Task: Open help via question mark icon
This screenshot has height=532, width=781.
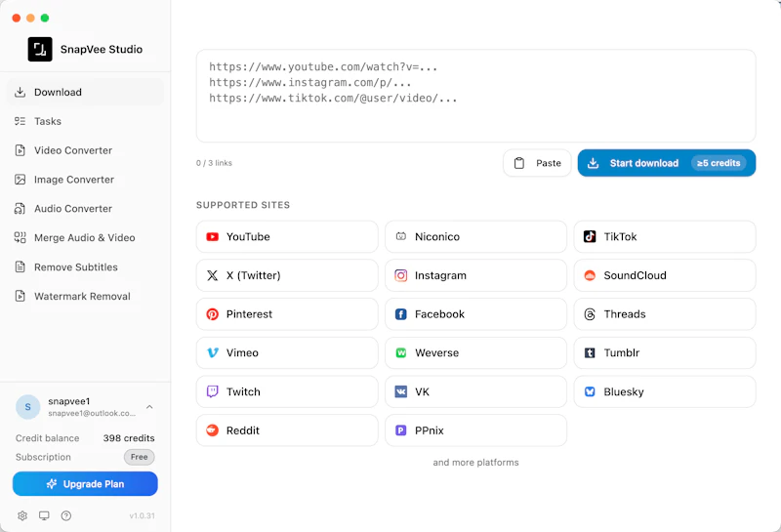Action: (66, 515)
